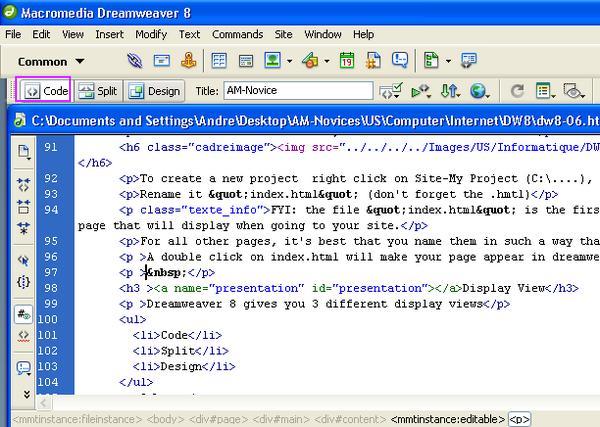The image size is (600, 427).
Task: Insert a Named Anchor
Action: click(188, 60)
